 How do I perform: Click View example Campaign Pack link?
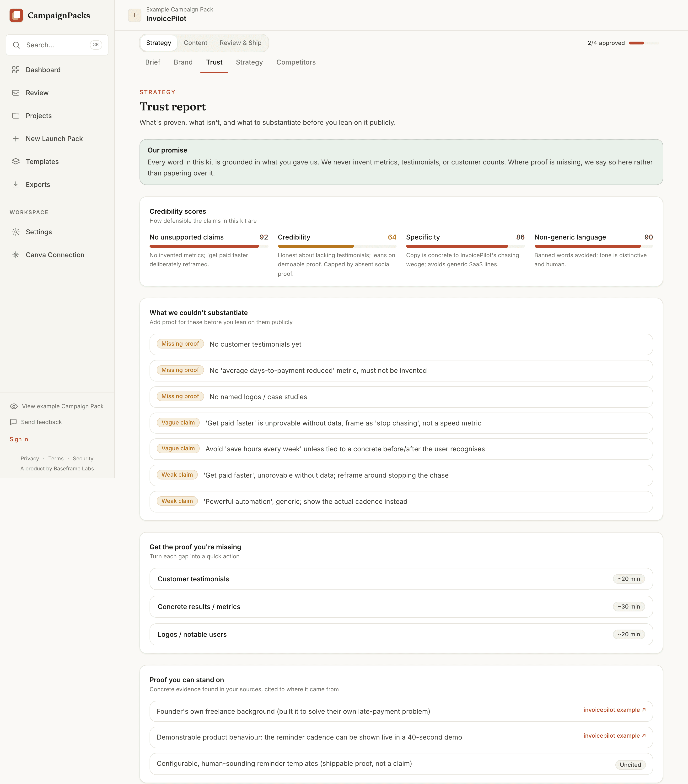click(57, 406)
